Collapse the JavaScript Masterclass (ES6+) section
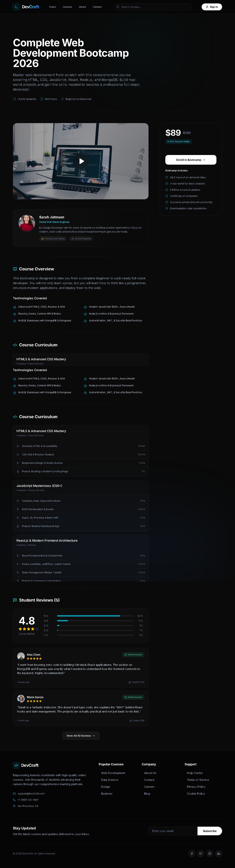This screenshot has width=235, height=868. (81, 487)
